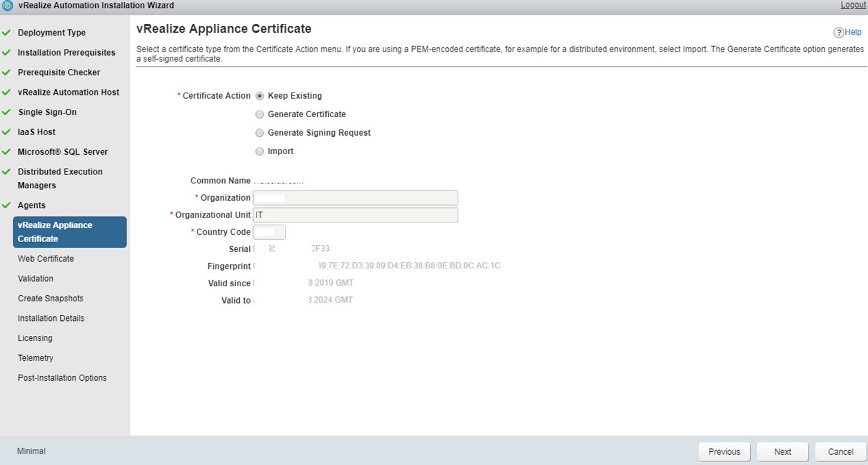
Task: Open Create Snapshots step
Action: [x=50, y=298]
